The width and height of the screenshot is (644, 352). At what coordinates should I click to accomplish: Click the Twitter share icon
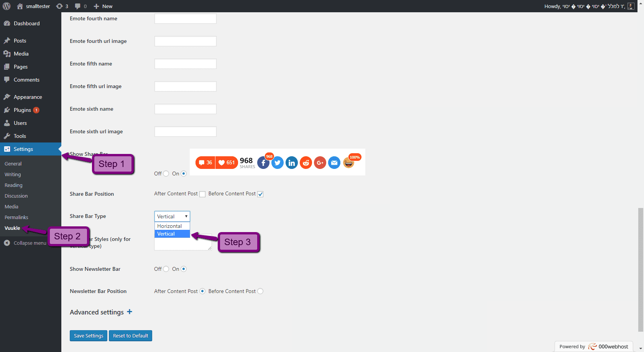point(278,163)
